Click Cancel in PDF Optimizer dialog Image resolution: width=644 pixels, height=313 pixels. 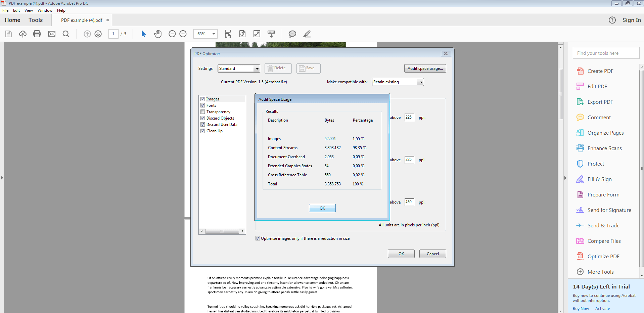tap(433, 254)
